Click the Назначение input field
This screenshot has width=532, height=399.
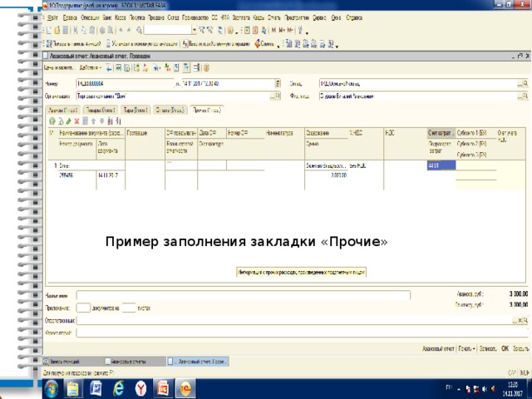click(x=244, y=295)
